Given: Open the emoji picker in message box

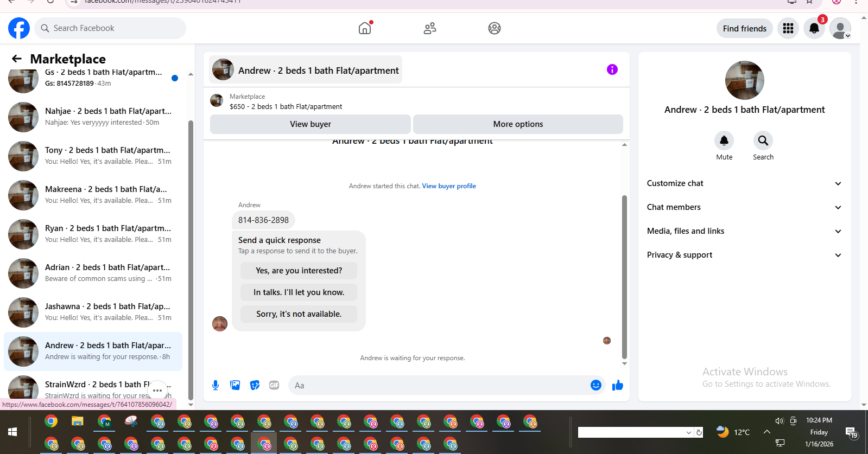Looking at the screenshot, I should point(596,385).
